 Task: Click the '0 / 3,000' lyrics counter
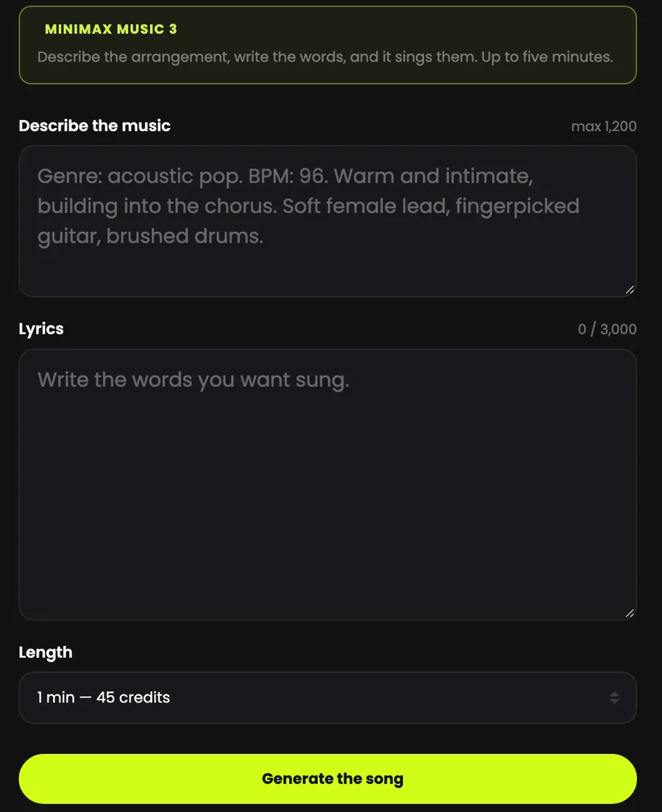[607, 330]
